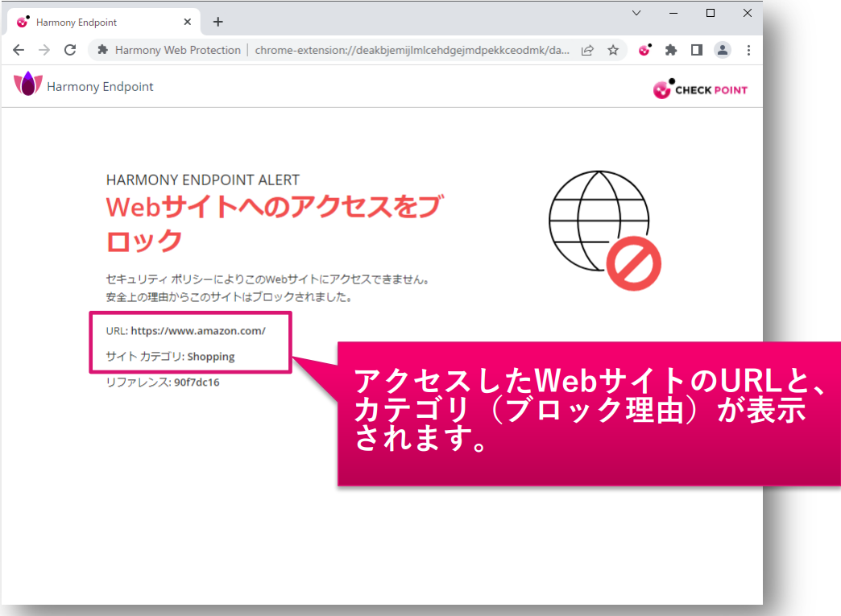Minimize the browser window
Image resolution: width=841 pixels, height=616 pixels.
(x=673, y=13)
